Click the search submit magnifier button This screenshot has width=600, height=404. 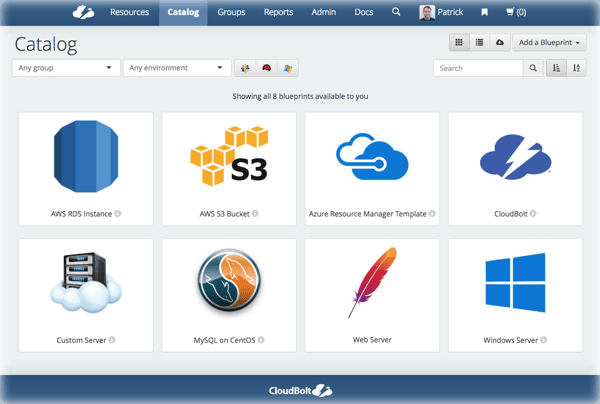tap(533, 68)
